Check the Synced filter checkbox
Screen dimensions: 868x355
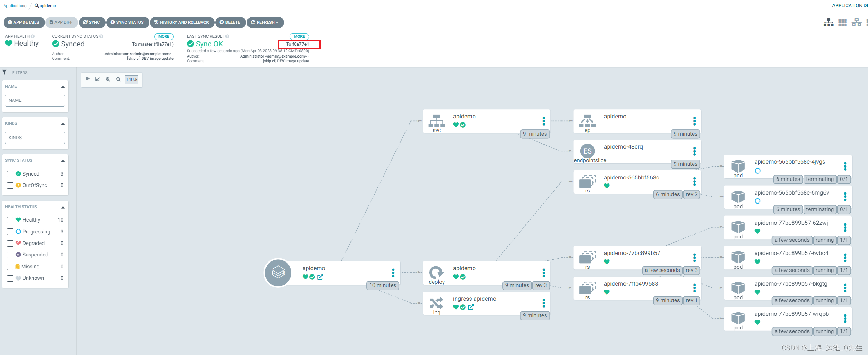point(10,174)
